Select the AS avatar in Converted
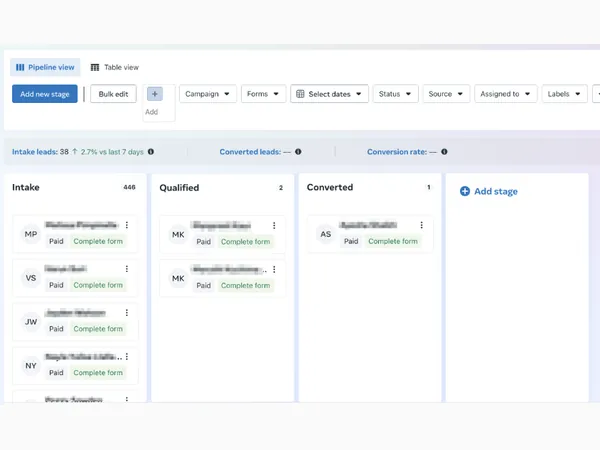Image resolution: width=600 pixels, height=450 pixels. coord(326,234)
